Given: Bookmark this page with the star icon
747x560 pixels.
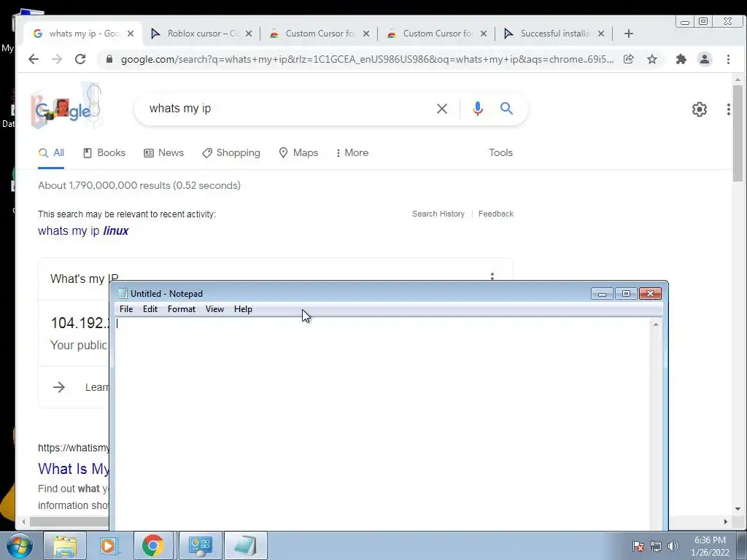Looking at the screenshot, I should click(x=652, y=59).
